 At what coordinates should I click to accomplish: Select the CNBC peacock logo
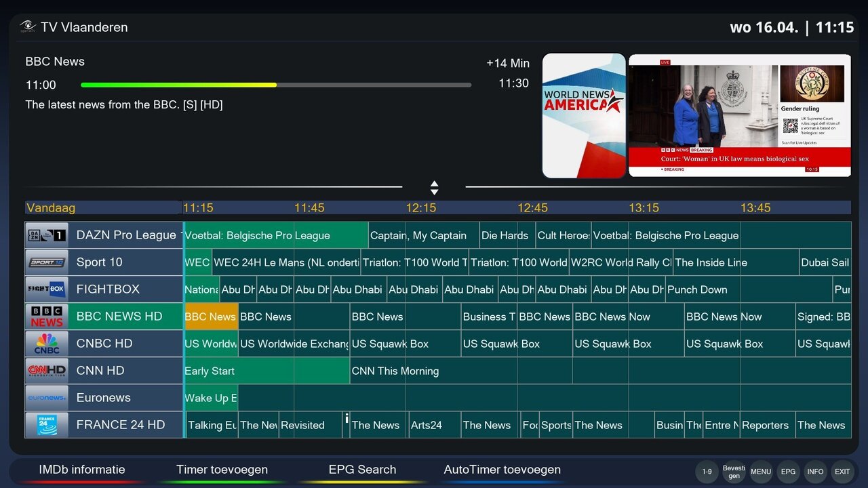[x=47, y=344]
